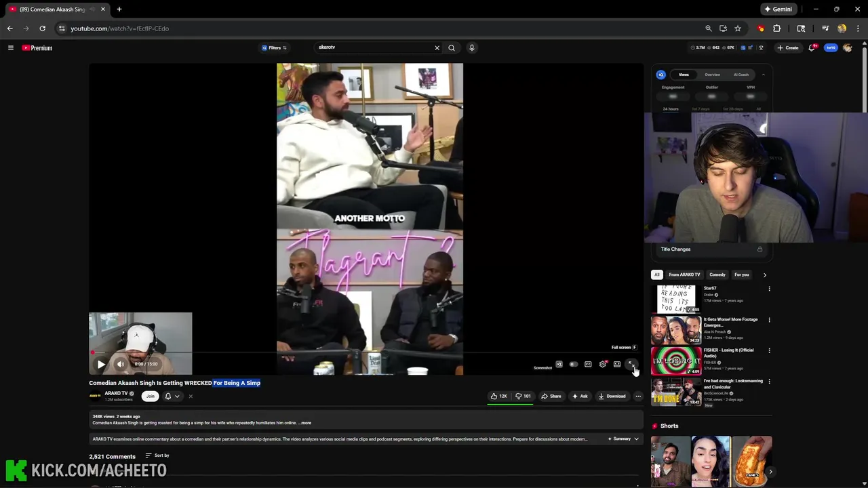Open a new browser tab
The height and width of the screenshot is (488, 868).
119,9
